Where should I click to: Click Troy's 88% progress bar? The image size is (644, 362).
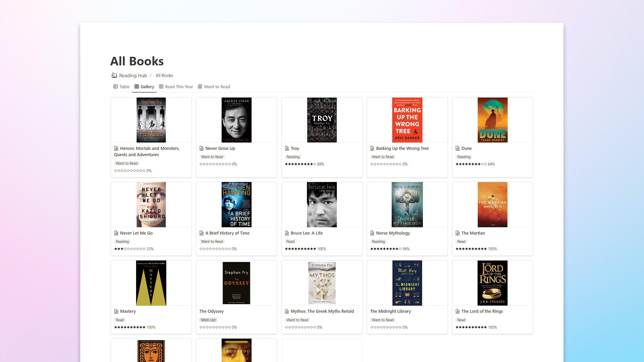304,164
